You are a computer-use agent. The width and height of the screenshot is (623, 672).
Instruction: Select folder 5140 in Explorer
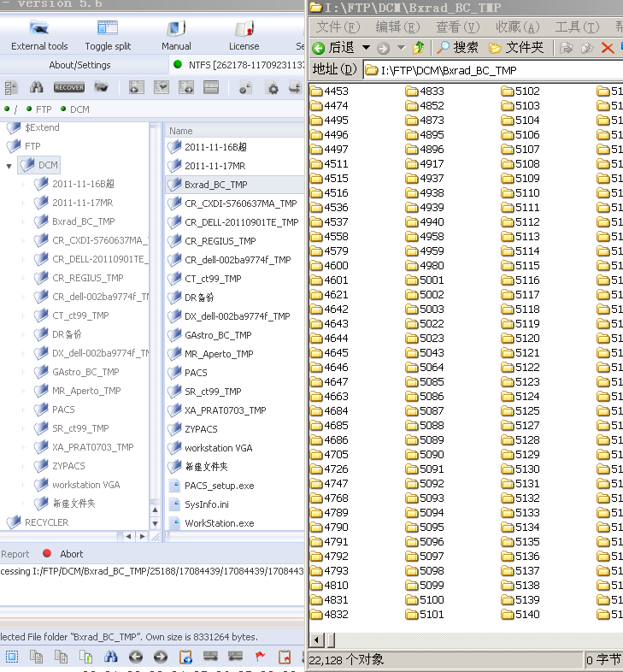coord(520,615)
